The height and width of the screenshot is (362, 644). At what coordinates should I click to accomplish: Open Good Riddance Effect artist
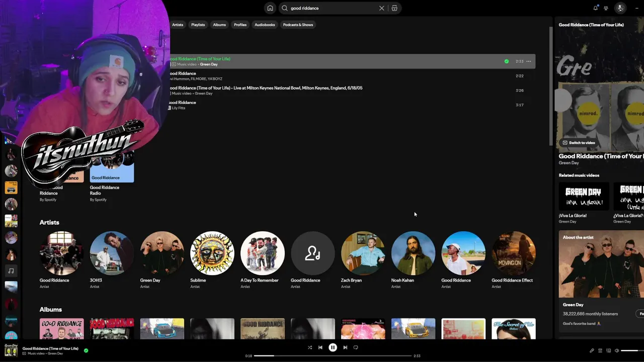(x=514, y=253)
